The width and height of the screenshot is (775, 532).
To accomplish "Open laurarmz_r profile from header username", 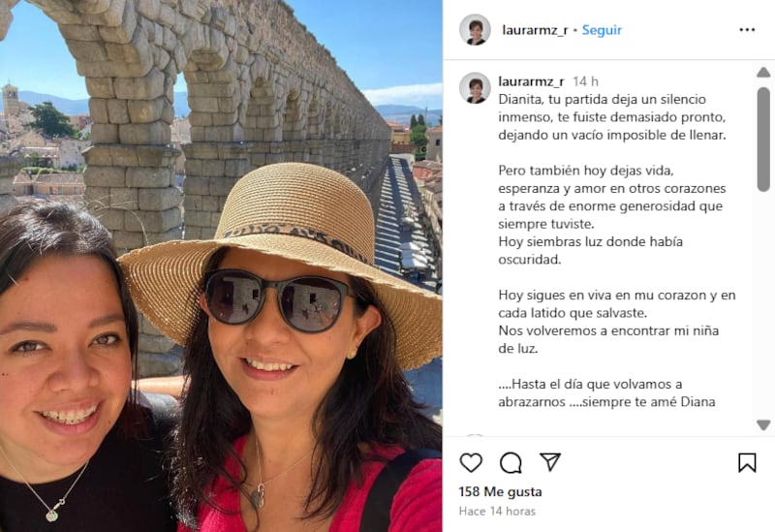I will (x=535, y=30).
